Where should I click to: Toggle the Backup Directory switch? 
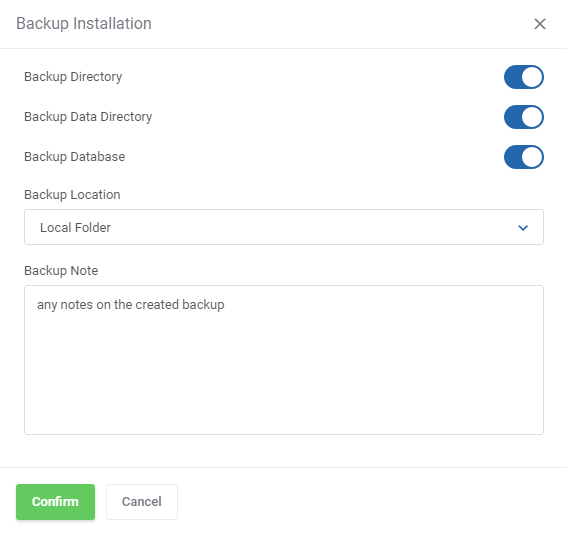click(524, 77)
